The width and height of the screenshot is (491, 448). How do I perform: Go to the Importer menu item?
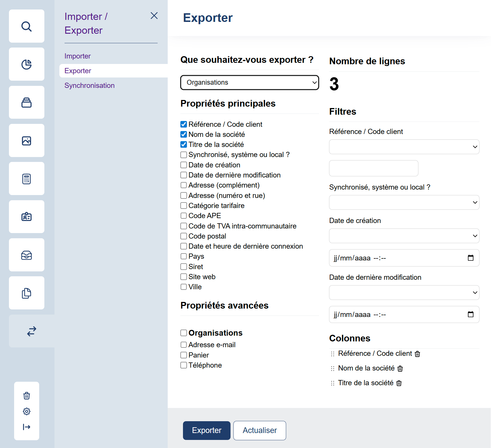[x=78, y=56]
